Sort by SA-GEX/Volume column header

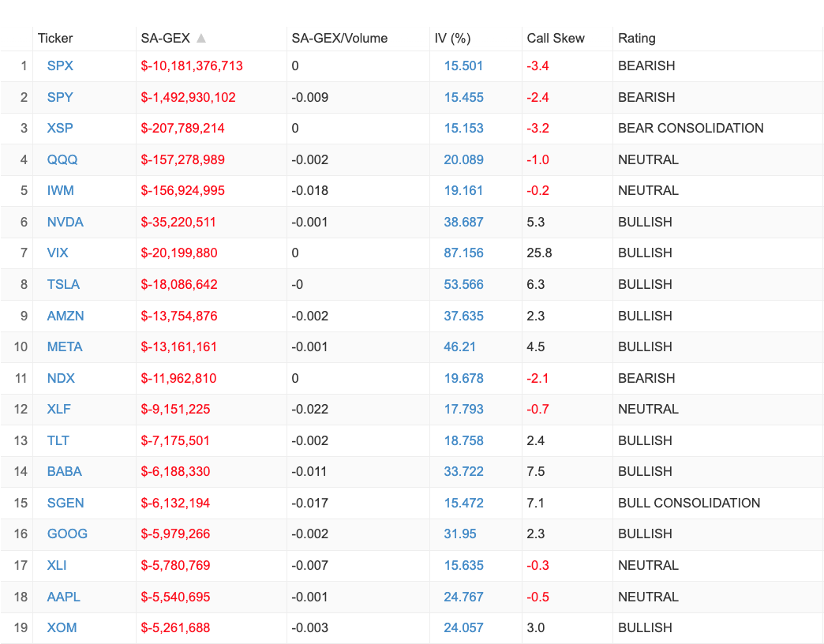point(339,39)
